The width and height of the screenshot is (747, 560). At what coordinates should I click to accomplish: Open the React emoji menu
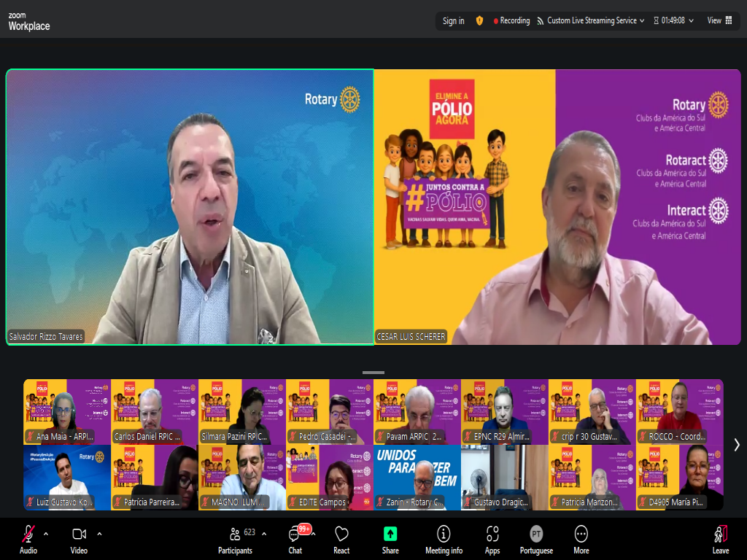[x=341, y=540]
